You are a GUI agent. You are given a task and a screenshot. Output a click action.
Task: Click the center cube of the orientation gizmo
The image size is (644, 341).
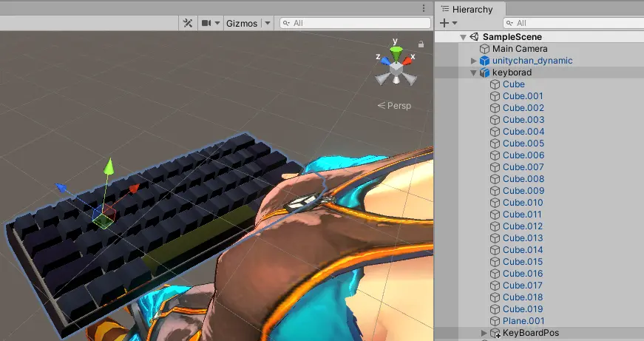tap(396, 69)
